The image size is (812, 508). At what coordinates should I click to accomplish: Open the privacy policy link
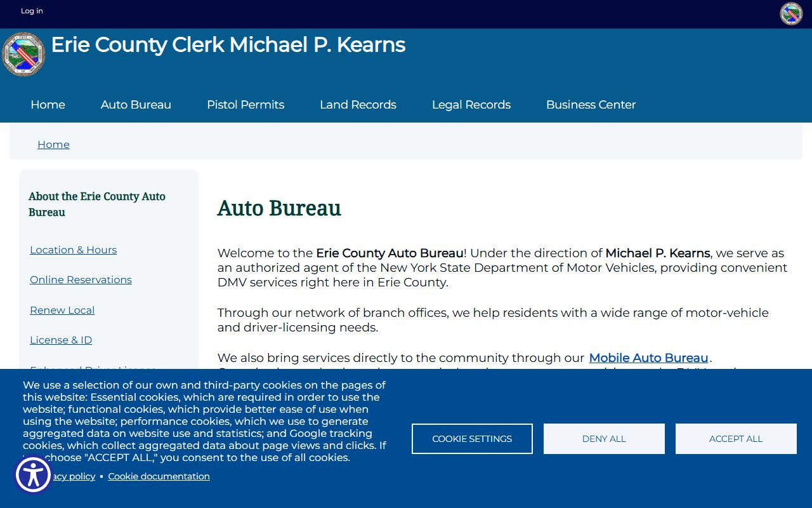73,476
